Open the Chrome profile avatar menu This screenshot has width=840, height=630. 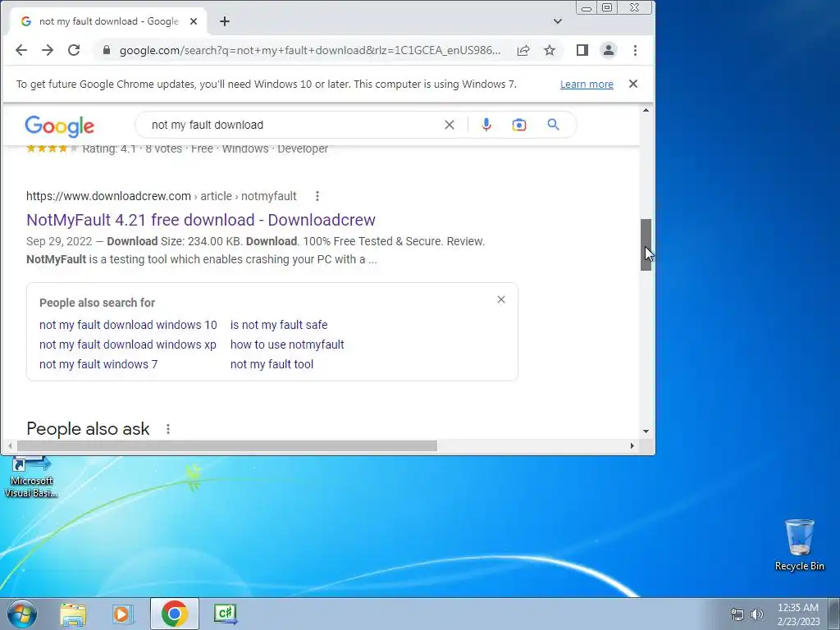[609, 50]
